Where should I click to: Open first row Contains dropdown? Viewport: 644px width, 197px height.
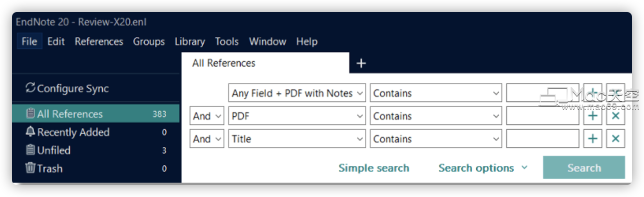tap(436, 93)
